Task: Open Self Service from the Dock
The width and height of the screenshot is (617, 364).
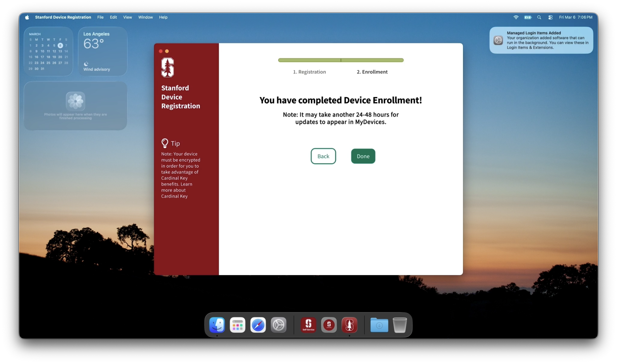Action: point(308,325)
